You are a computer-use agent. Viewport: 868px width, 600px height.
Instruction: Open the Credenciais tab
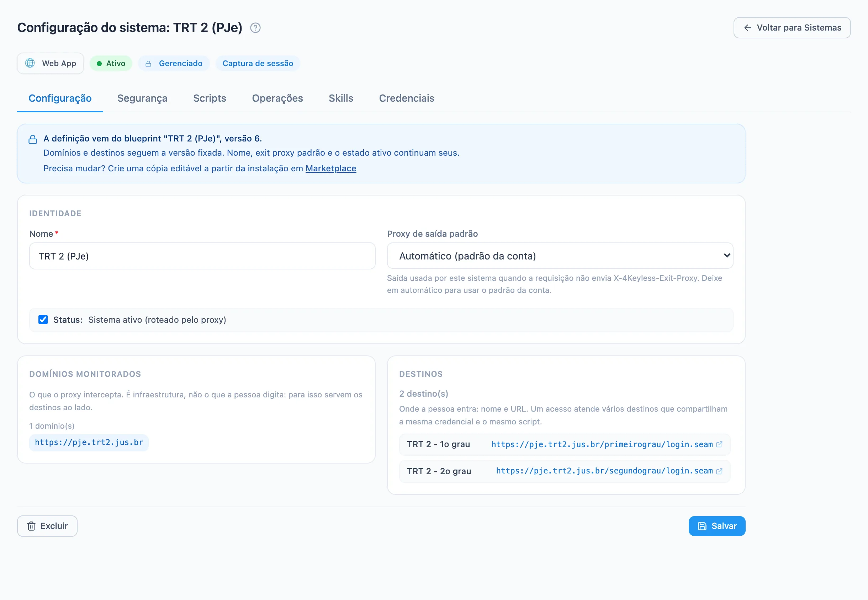(406, 98)
